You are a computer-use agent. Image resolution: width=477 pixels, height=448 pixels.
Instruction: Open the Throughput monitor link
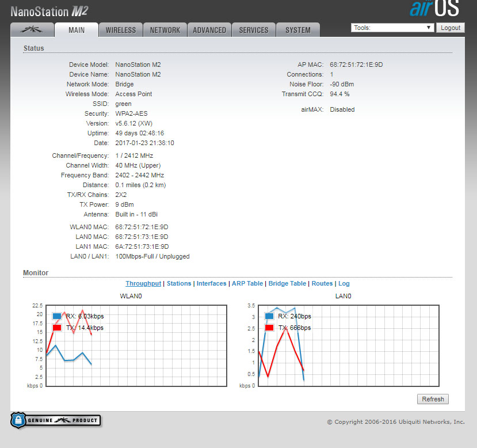(143, 283)
